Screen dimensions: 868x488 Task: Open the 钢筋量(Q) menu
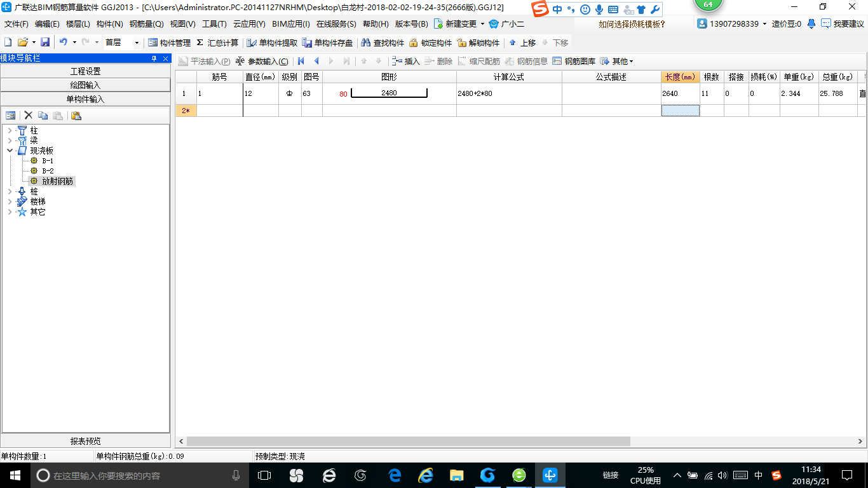[x=147, y=24]
